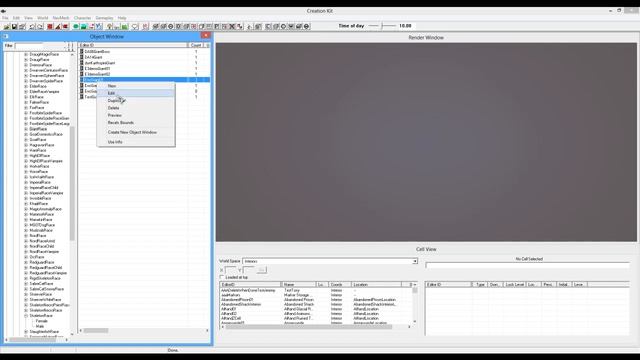Collapse the SkeletonRace tree node
This screenshot has width=640, height=360.
(26, 316)
